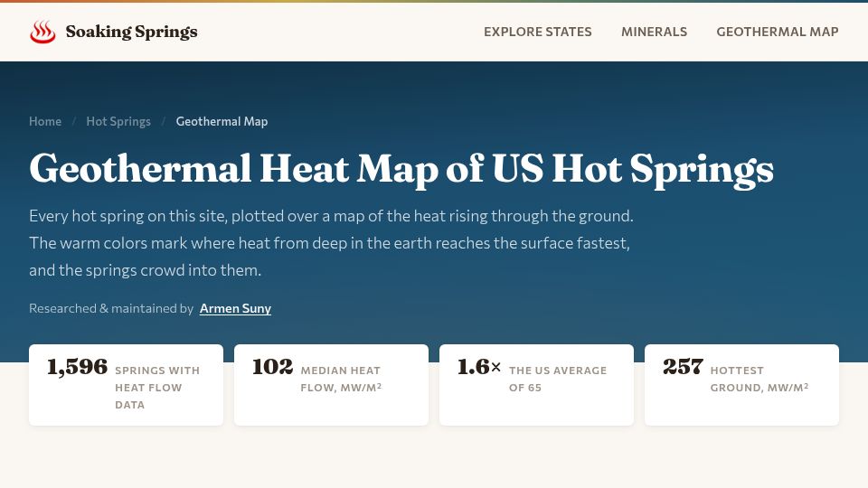Select Geothermal Map in the top navigation
Viewport: 868px width, 488px height.
[x=778, y=33]
